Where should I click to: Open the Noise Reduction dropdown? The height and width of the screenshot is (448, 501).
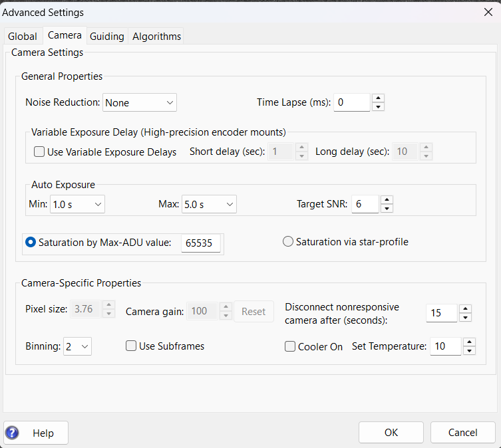[140, 102]
